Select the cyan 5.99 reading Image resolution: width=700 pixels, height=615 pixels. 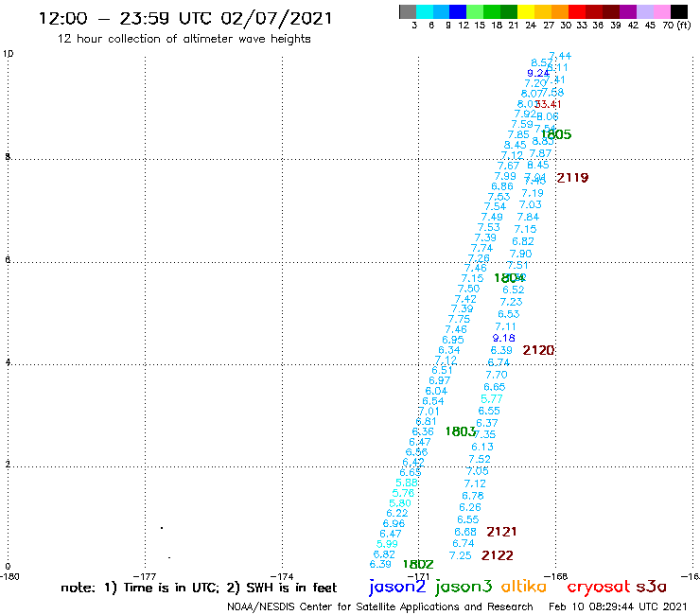[x=387, y=544]
